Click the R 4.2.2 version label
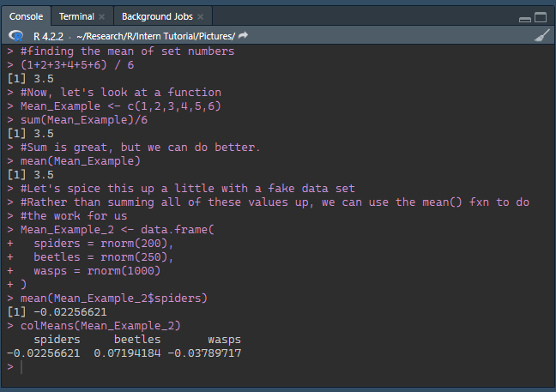The width and height of the screenshot is (556, 392). (50, 36)
